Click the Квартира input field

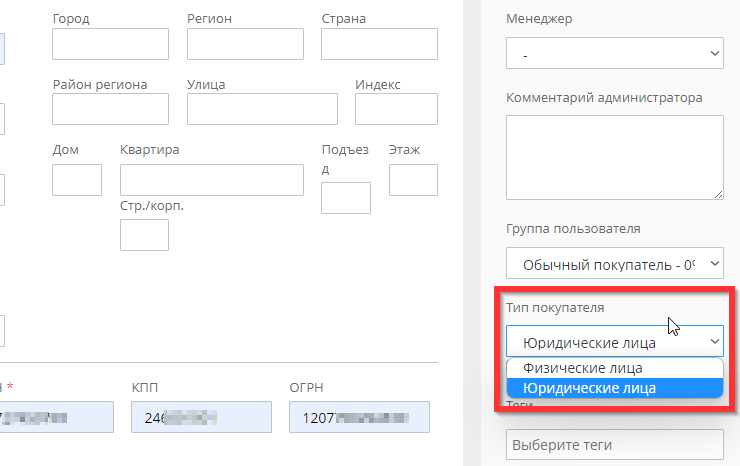pyautogui.click(x=211, y=180)
